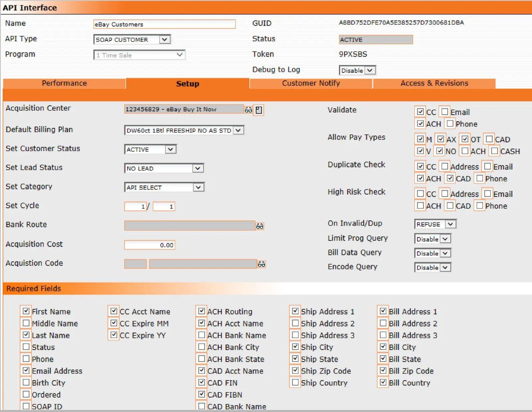Click inside the Acquisition Cost field
The height and width of the screenshot is (412, 532).
[149, 245]
